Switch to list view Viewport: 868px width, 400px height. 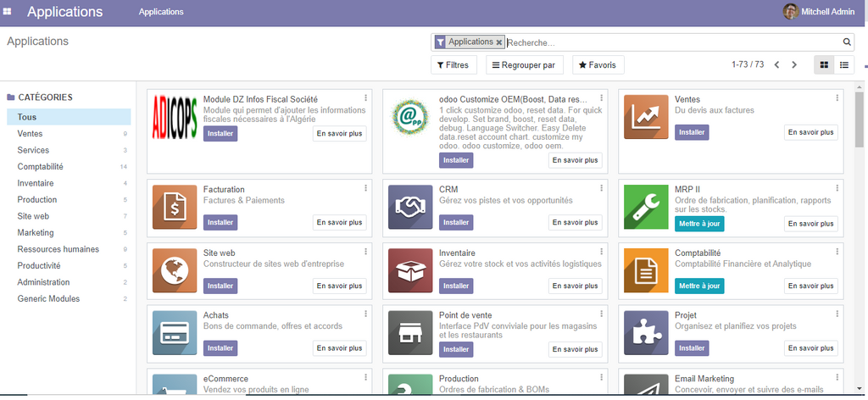click(x=844, y=65)
